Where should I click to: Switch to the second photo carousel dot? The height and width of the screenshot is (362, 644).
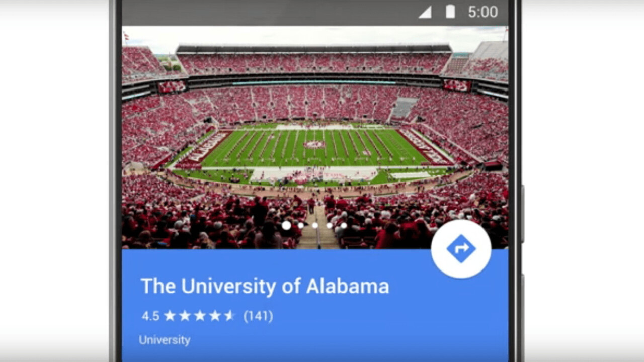click(301, 225)
